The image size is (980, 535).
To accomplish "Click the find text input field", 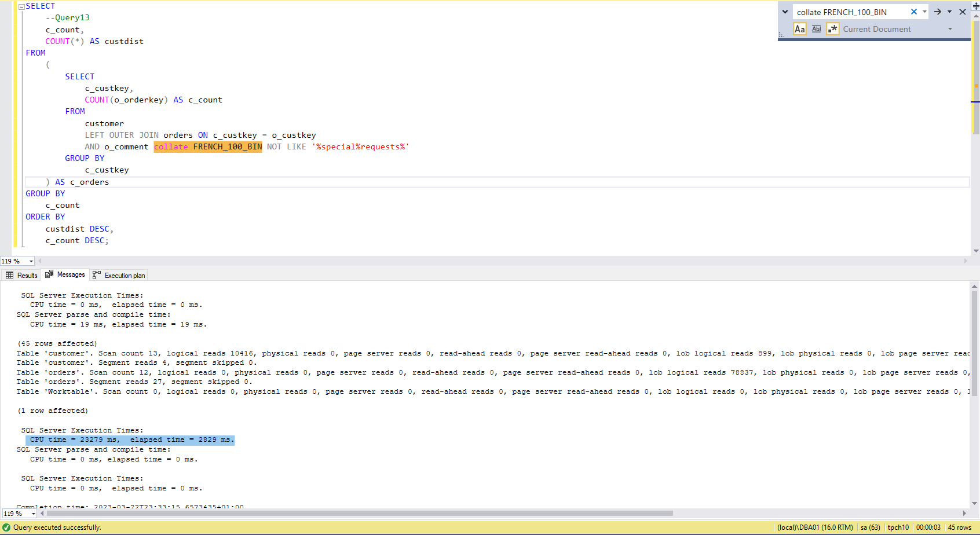I will (851, 12).
